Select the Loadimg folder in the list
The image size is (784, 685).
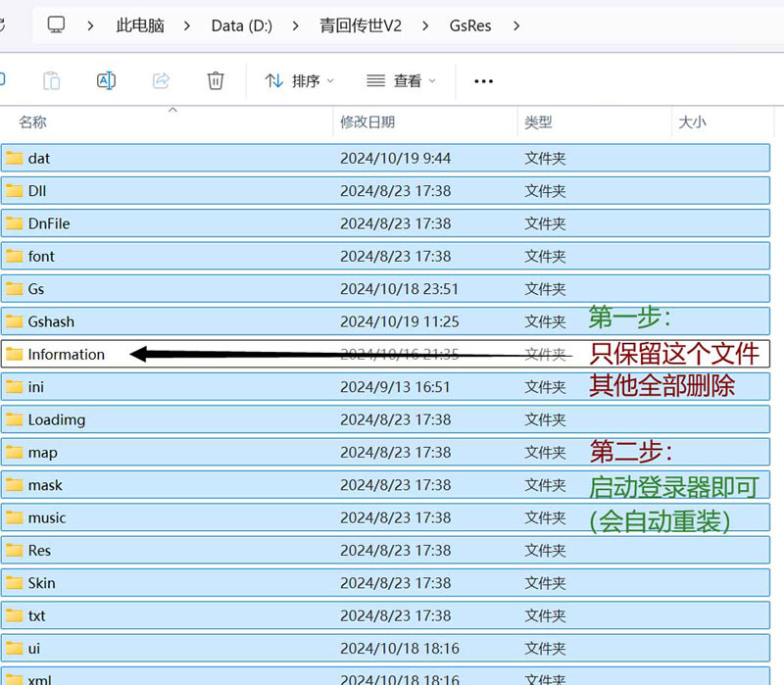click(56, 419)
